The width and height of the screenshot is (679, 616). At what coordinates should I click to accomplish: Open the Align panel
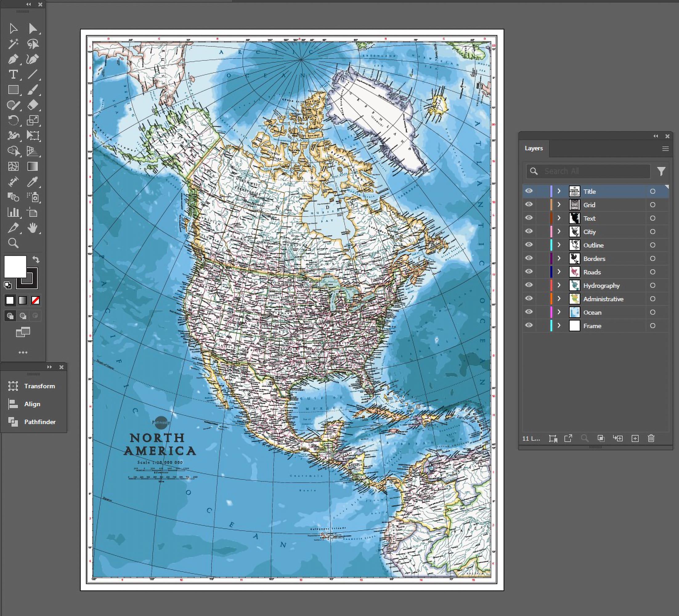point(32,404)
